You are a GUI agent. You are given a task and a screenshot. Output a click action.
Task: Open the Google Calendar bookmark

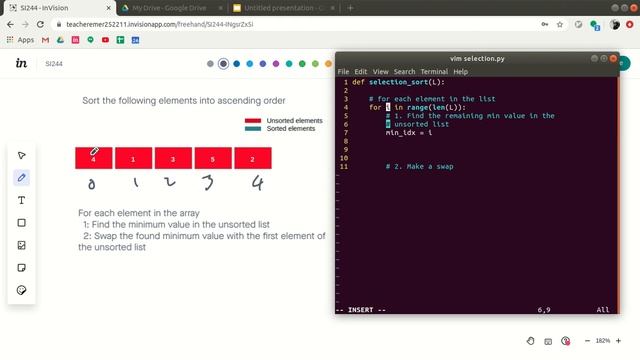pyautogui.click(x=136, y=40)
